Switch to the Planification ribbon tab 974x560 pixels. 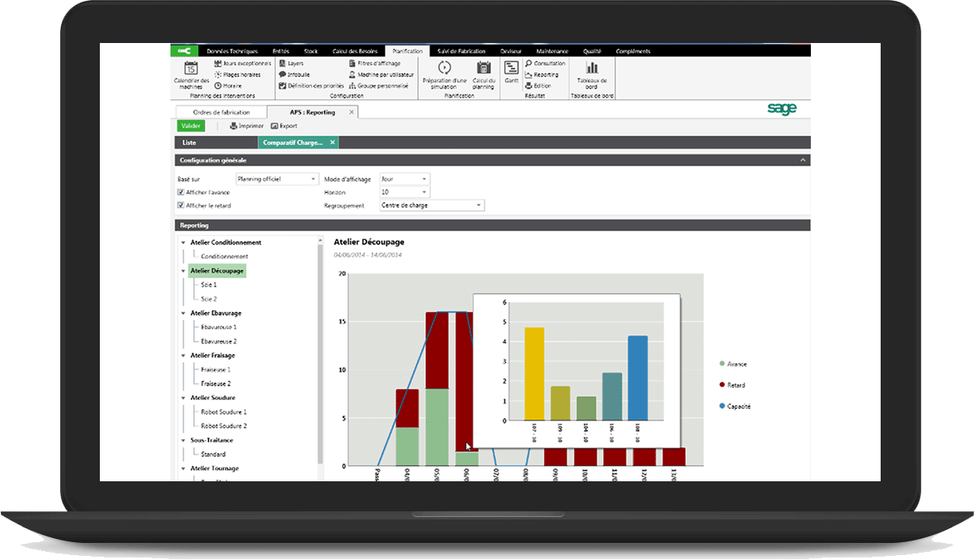tap(408, 50)
